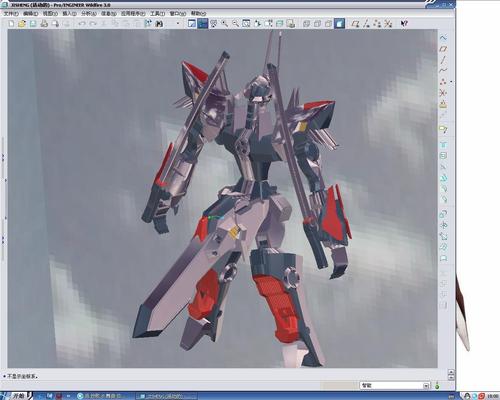Click the context help arrow-question icon
Screen dimensions: 500x400
coord(404,24)
